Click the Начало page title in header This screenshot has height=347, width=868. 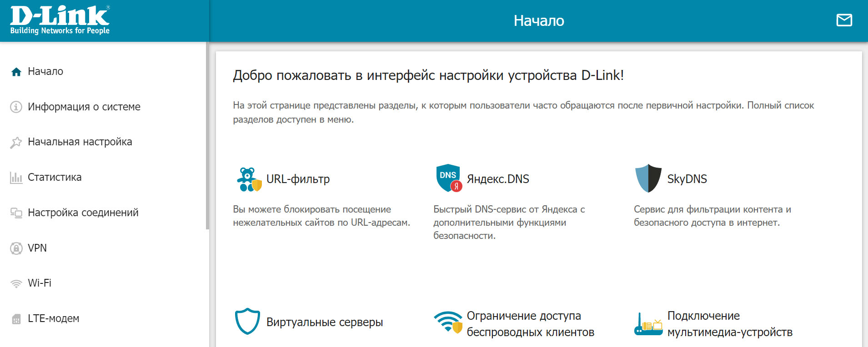coord(539,20)
